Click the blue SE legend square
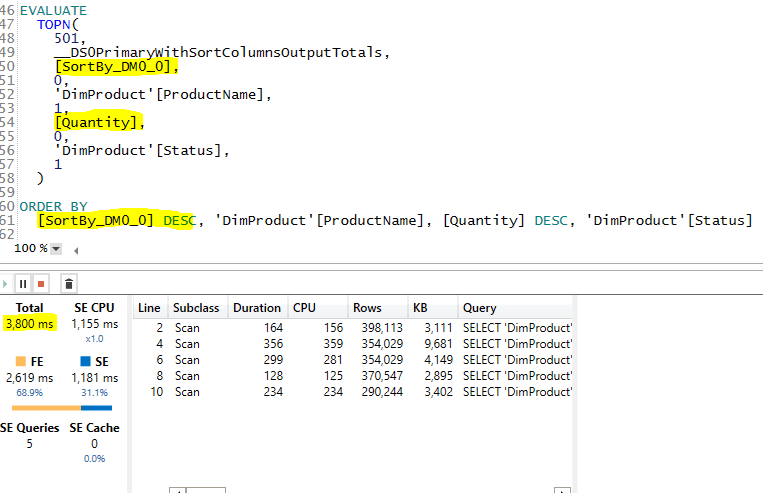This screenshot has height=493, width=763. point(85,361)
